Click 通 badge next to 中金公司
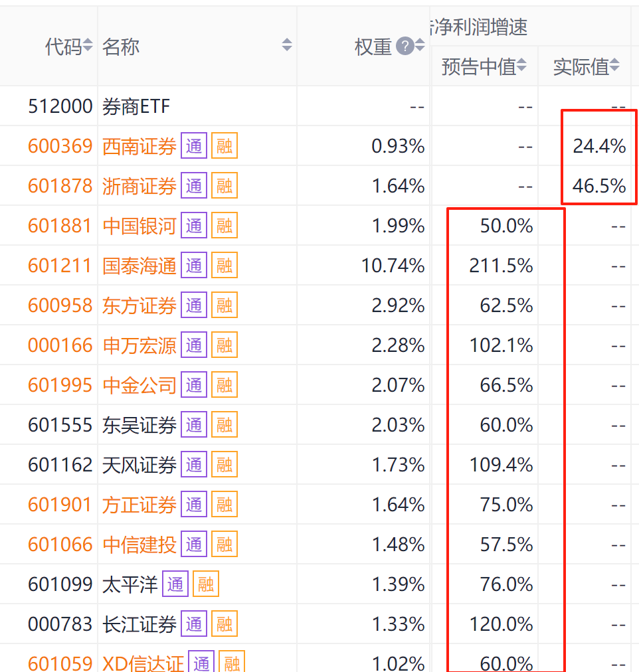Image resolution: width=639 pixels, height=672 pixels. click(194, 385)
